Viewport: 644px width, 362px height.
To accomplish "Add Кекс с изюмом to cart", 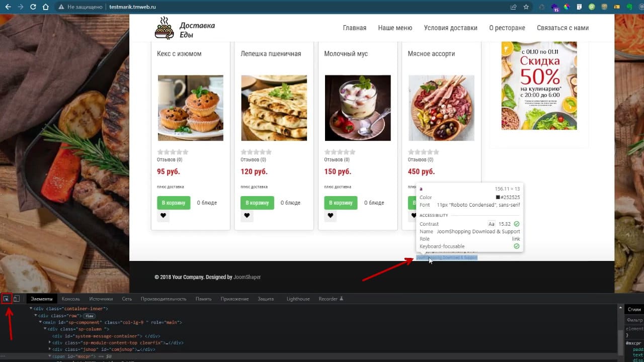I will click(x=174, y=203).
